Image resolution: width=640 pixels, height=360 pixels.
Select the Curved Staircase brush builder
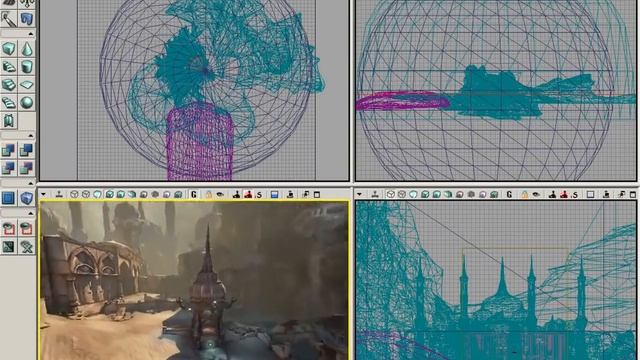click(9, 67)
